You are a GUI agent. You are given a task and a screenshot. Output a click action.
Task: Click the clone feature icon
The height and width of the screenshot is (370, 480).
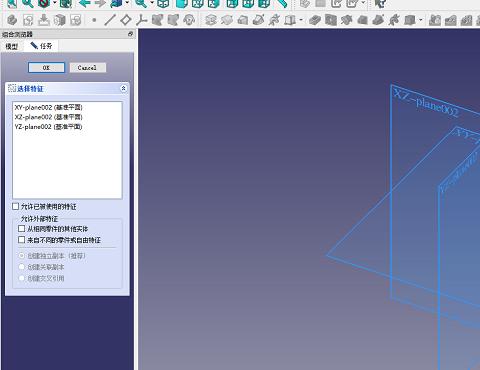(x=189, y=20)
